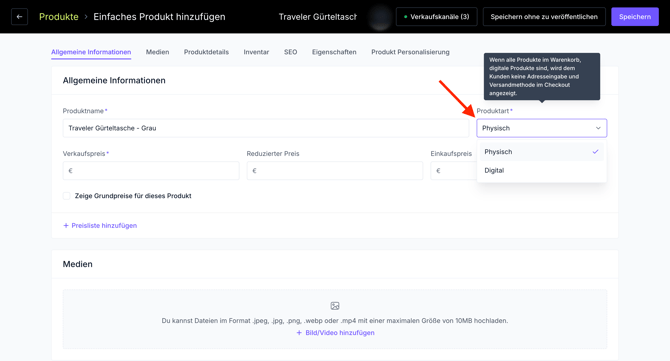670x361 pixels.
Task: Click the Produkte breadcrumb link
Action: point(59,17)
